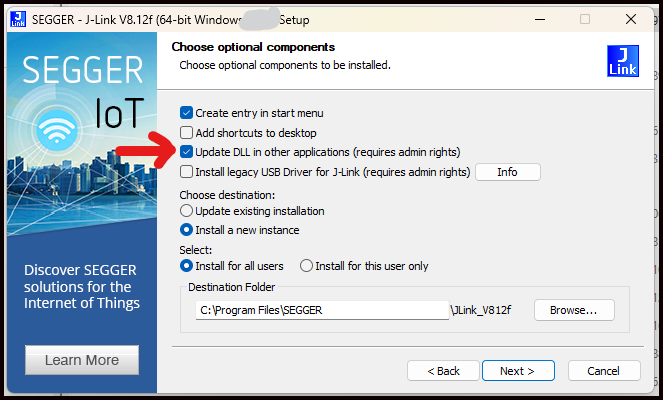The image size is (663, 400).
Task: Click the J-Link icon in title bar
Action: [x=18, y=19]
